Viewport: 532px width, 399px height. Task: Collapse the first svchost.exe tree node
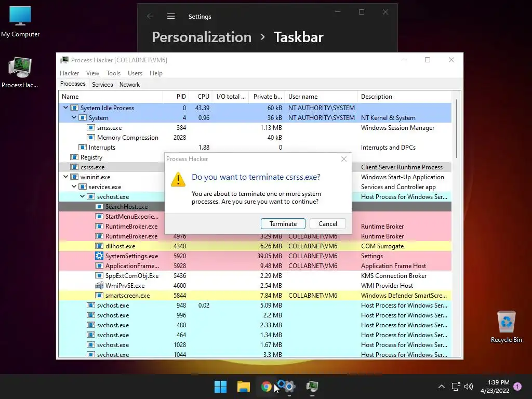(82, 196)
